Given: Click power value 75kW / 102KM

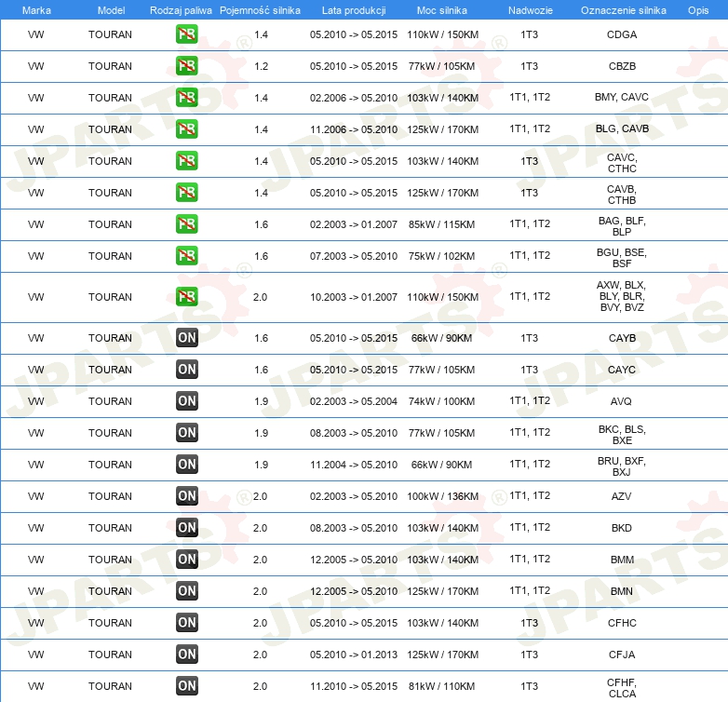Looking at the screenshot, I should click(x=441, y=256).
